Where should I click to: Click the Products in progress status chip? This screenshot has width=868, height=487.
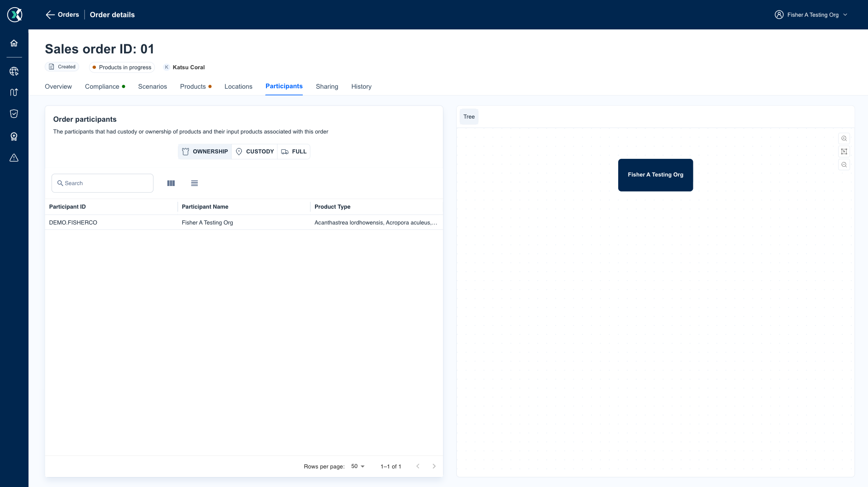[122, 67]
